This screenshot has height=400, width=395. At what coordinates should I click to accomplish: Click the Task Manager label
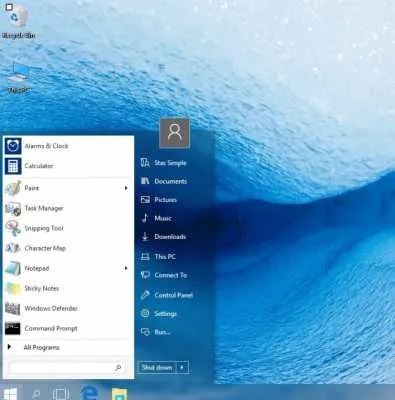click(x=44, y=208)
